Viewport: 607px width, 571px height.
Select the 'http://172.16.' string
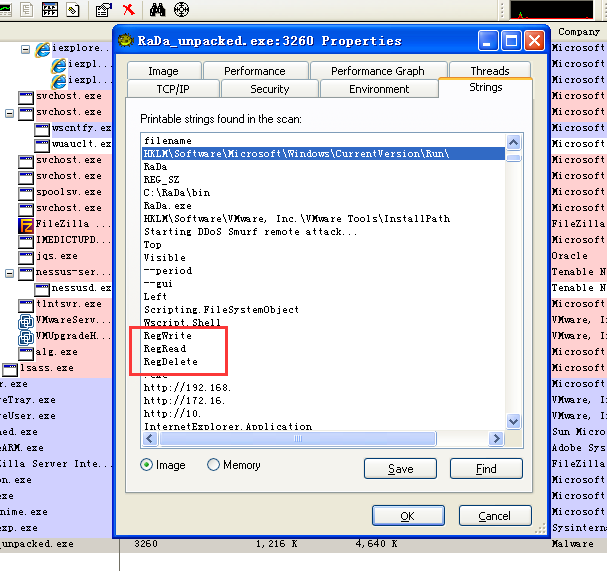[x=184, y=401]
